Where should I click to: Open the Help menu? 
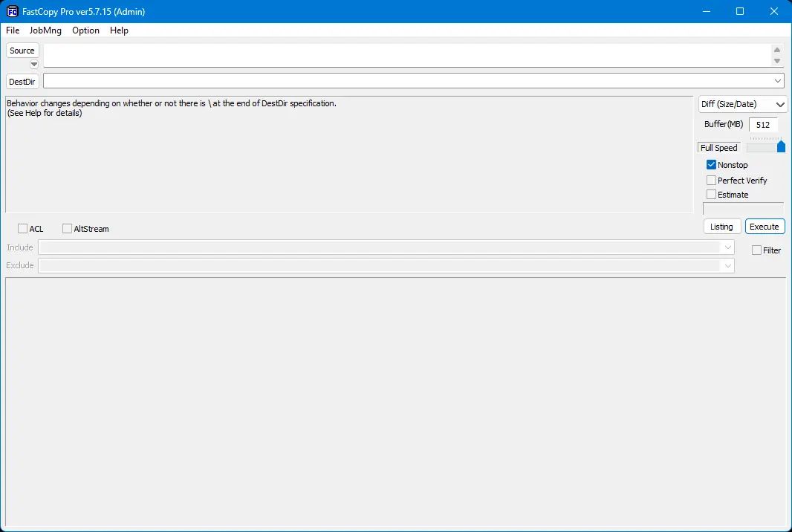pos(119,30)
